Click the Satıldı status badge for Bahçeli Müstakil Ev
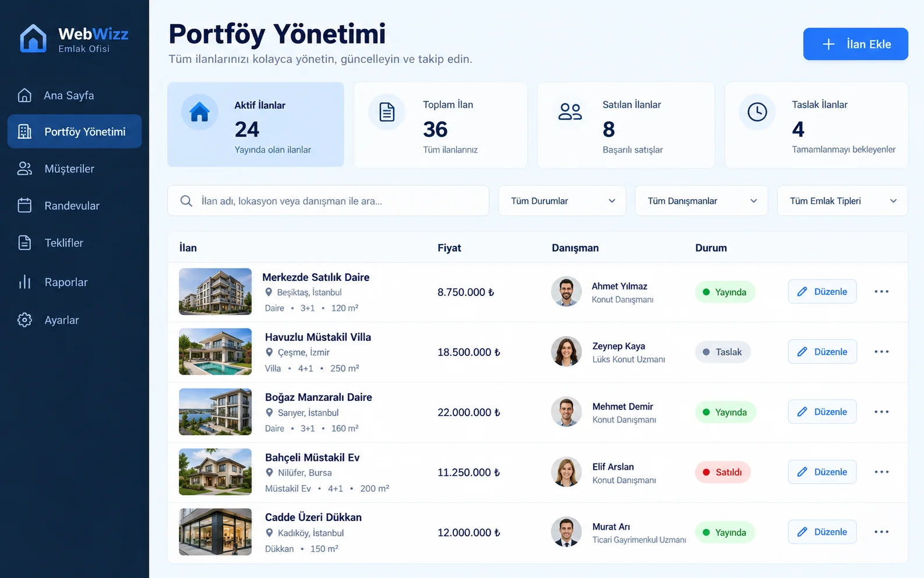Image resolution: width=924 pixels, height=578 pixels. pyautogui.click(x=722, y=472)
